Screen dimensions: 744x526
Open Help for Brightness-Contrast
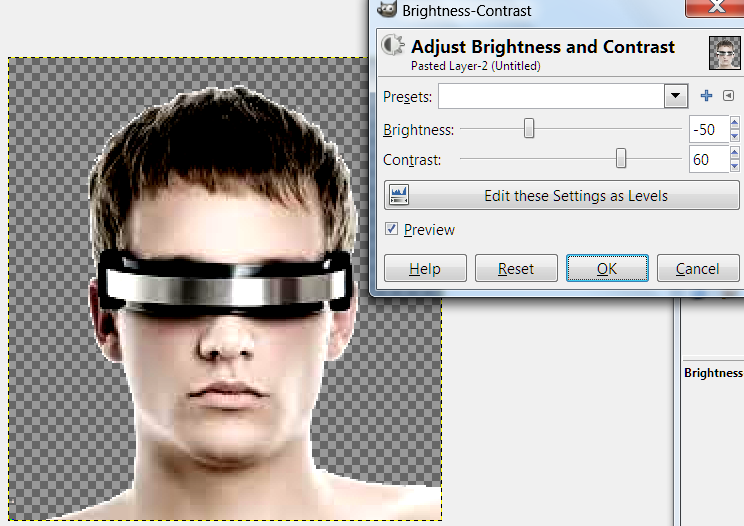pos(424,268)
